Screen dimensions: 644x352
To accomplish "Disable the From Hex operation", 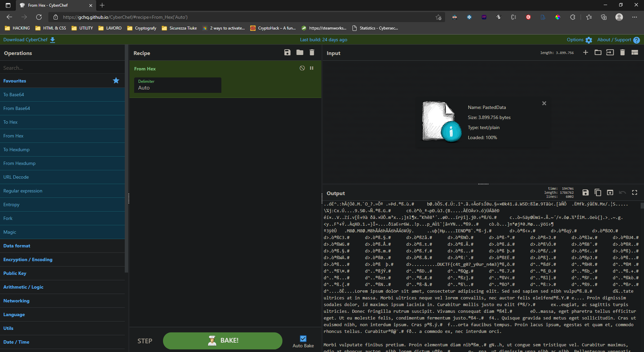I will (x=302, y=68).
